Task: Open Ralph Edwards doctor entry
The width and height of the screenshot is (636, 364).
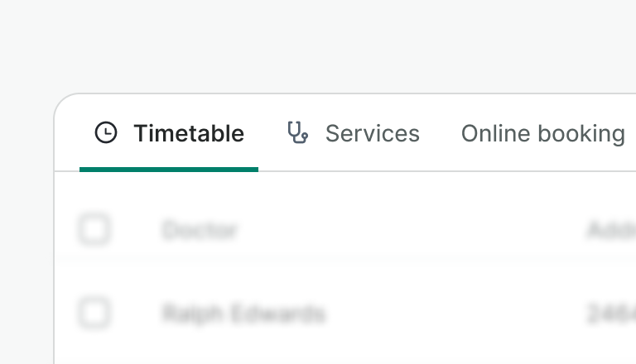Action: 243,314
